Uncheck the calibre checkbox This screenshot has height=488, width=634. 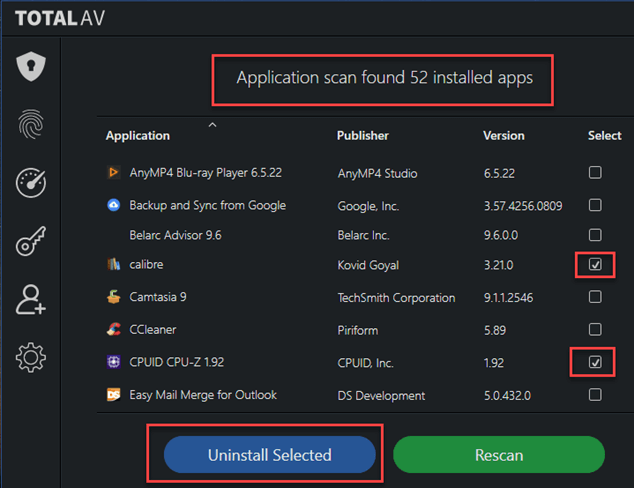[595, 264]
